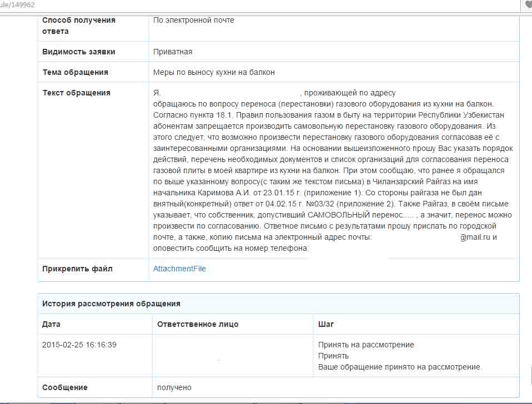
Task: Click the 'Текст обращения' row label
Action: click(x=77, y=93)
